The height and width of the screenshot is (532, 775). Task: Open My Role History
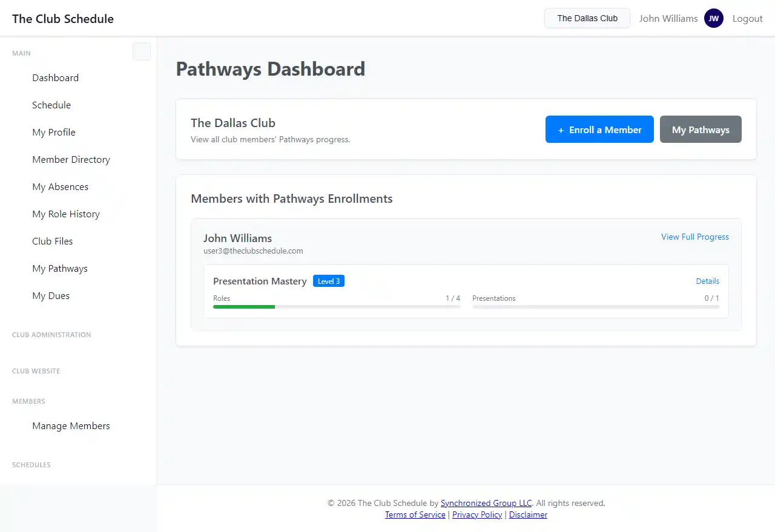coord(66,214)
